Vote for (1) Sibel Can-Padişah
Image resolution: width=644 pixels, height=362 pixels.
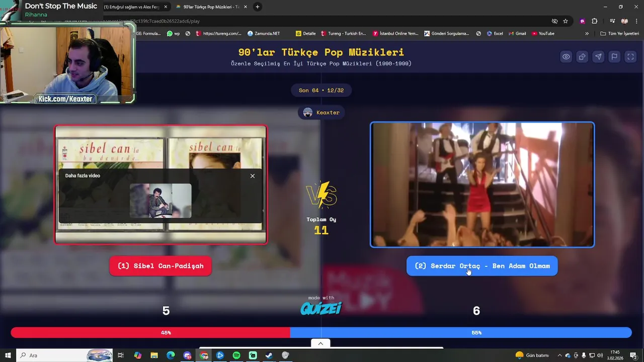tap(160, 266)
